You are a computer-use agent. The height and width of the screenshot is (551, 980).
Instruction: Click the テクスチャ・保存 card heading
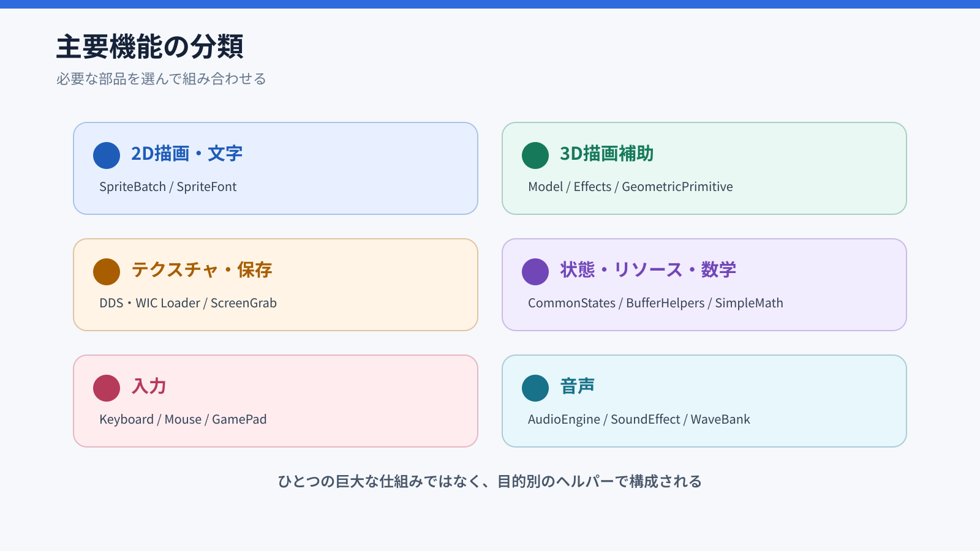click(202, 270)
